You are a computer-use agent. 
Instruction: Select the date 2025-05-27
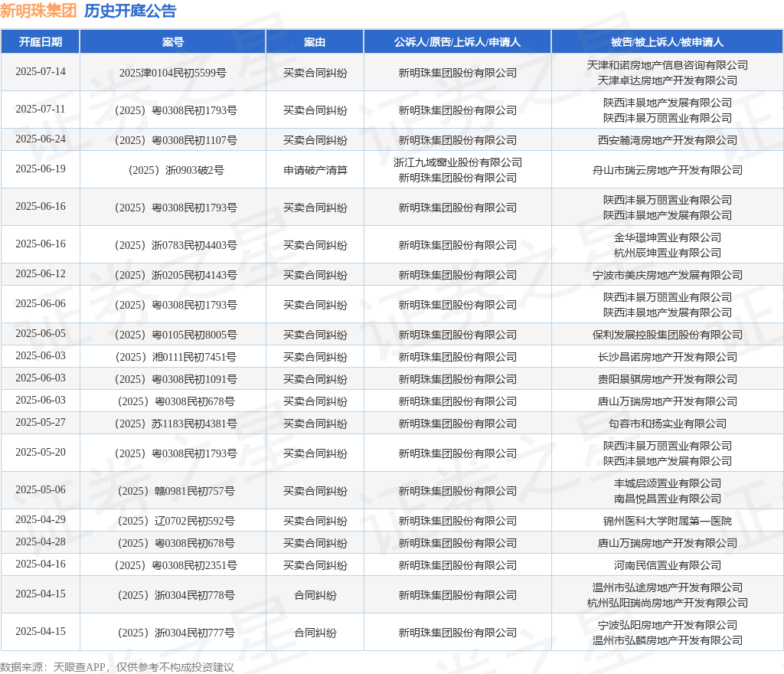tap(41, 423)
